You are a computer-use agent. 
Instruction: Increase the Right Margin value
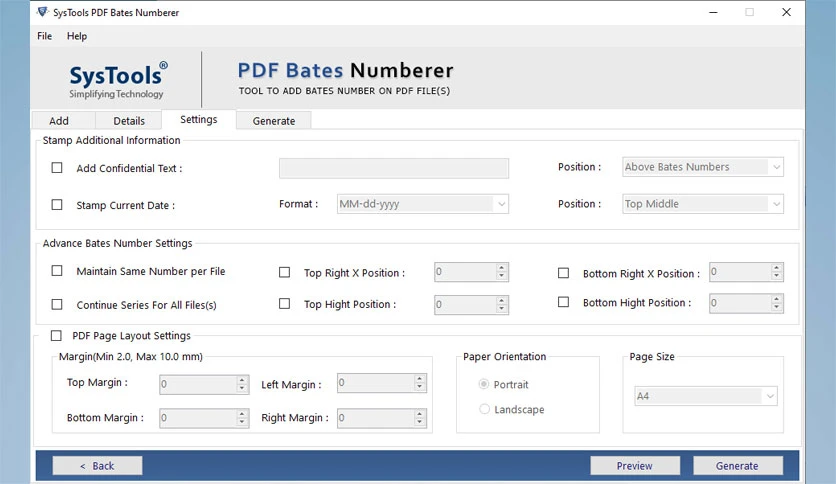point(420,414)
